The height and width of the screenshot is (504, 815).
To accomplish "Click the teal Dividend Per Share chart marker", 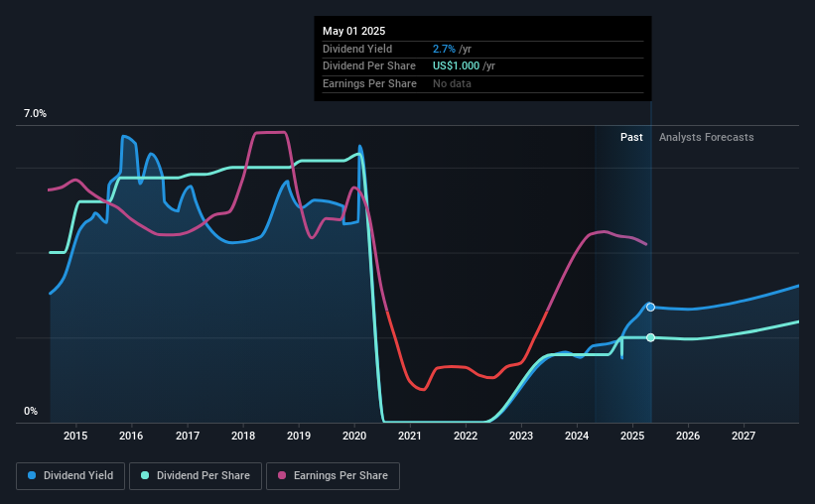I will pos(650,337).
